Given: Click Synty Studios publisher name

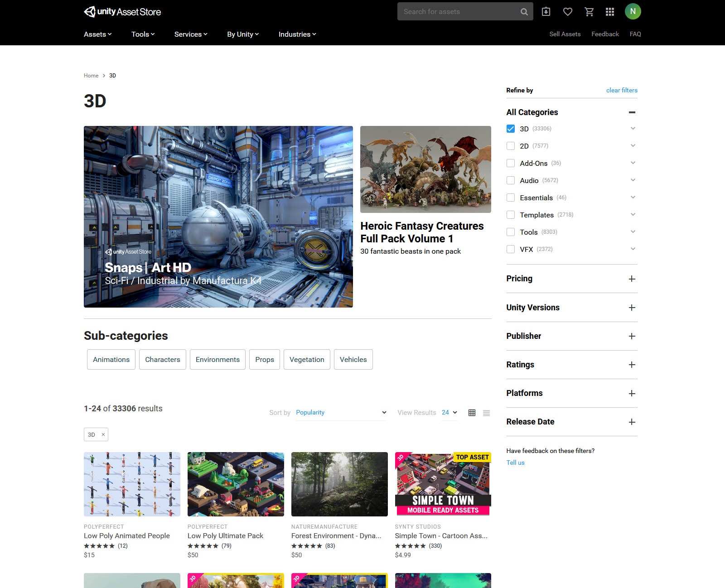Looking at the screenshot, I should pos(418,527).
